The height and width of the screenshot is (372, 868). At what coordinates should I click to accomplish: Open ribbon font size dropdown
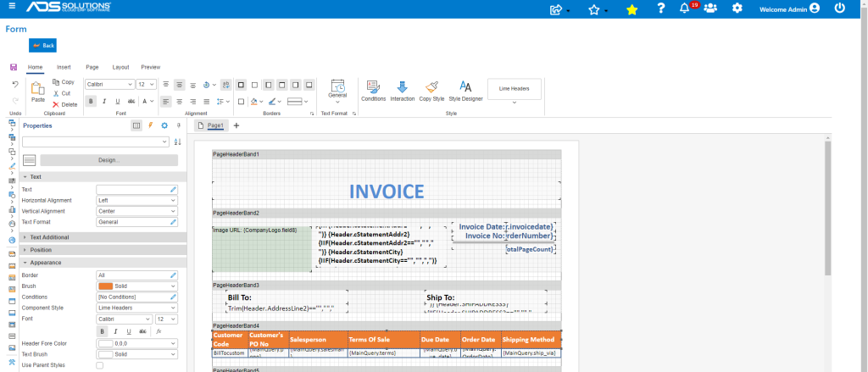click(147, 84)
